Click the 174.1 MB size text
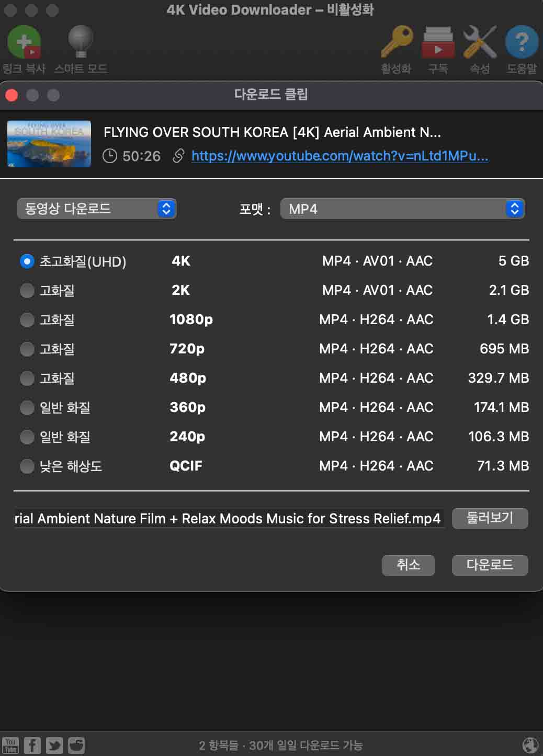The width and height of the screenshot is (543, 756). click(x=501, y=407)
